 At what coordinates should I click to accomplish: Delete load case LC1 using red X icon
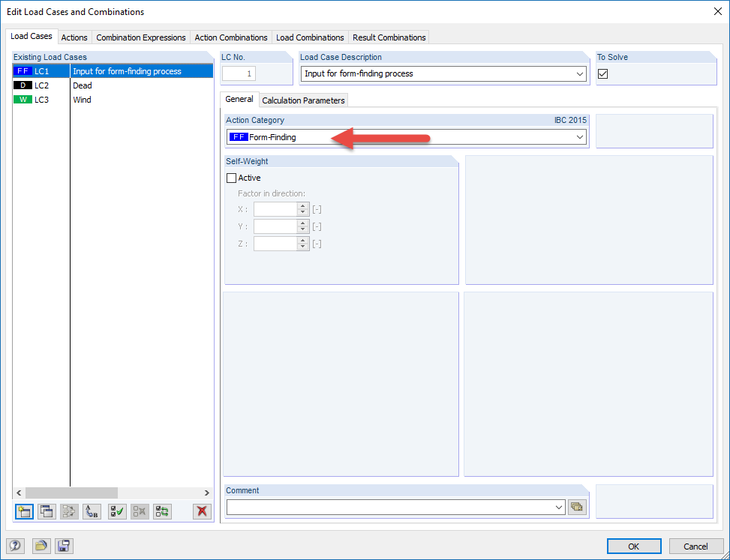(200, 511)
